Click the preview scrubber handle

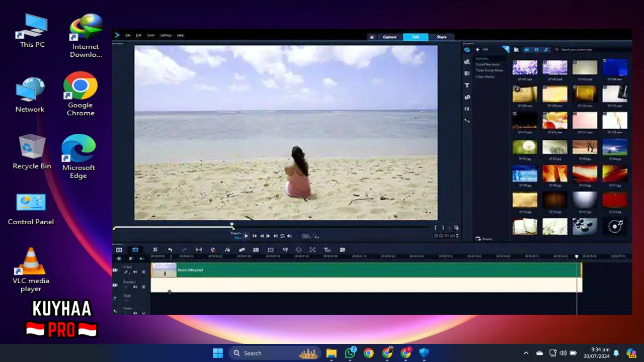(x=232, y=225)
